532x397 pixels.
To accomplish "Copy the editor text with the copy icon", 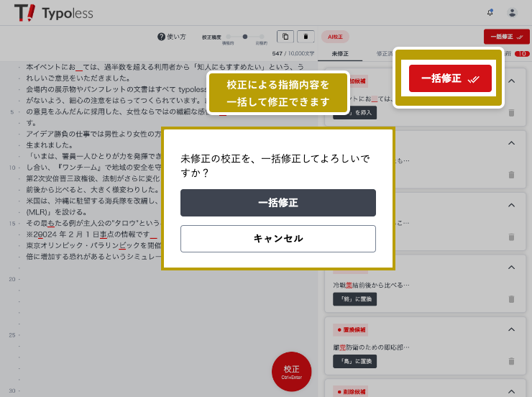I will 285,36.
